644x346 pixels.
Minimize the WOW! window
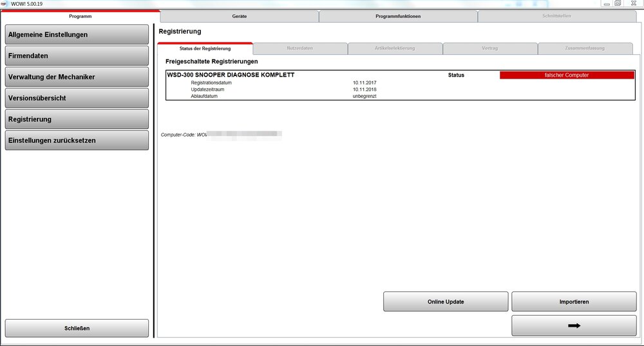click(607, 4)
